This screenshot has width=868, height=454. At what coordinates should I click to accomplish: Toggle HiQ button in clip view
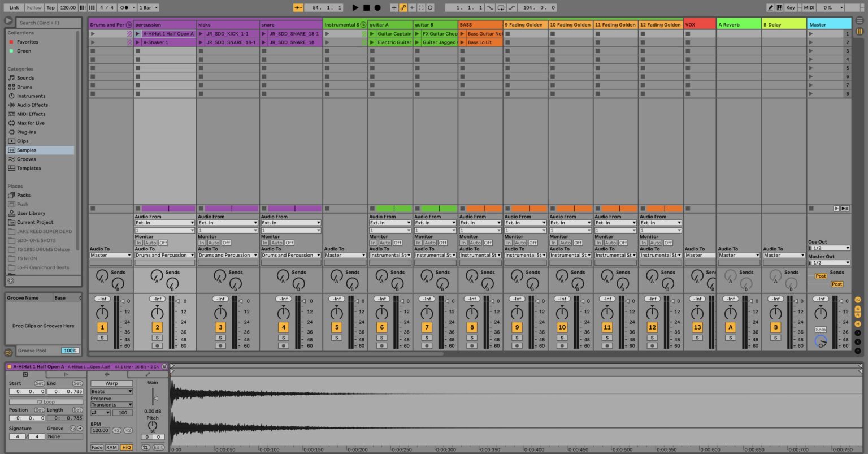click(x=126, y=447)
